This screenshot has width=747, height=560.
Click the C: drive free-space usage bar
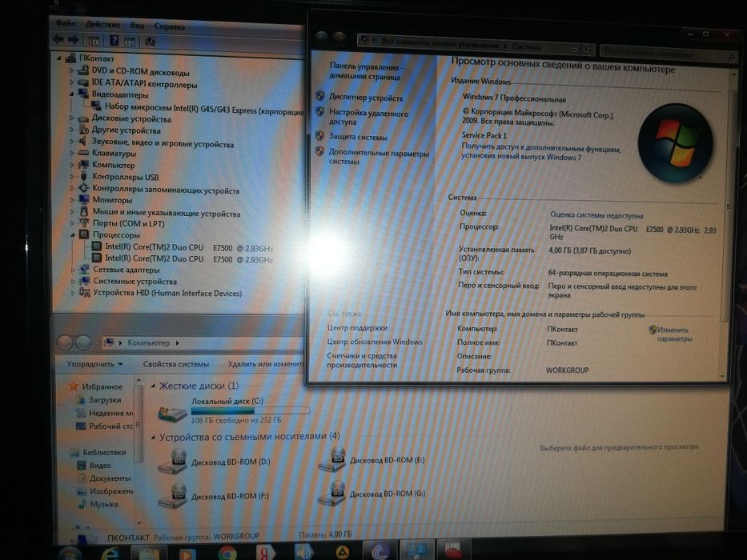coord(250,410)
